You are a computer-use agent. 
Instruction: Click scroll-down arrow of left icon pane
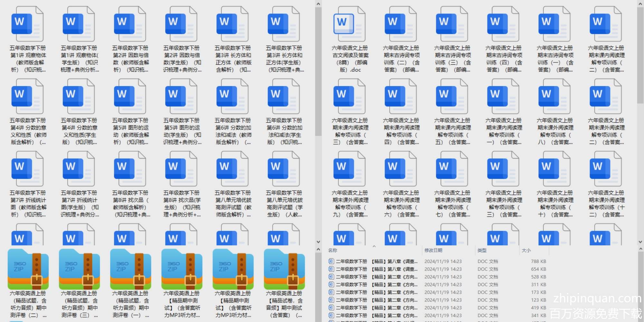[x=318, y=242]
